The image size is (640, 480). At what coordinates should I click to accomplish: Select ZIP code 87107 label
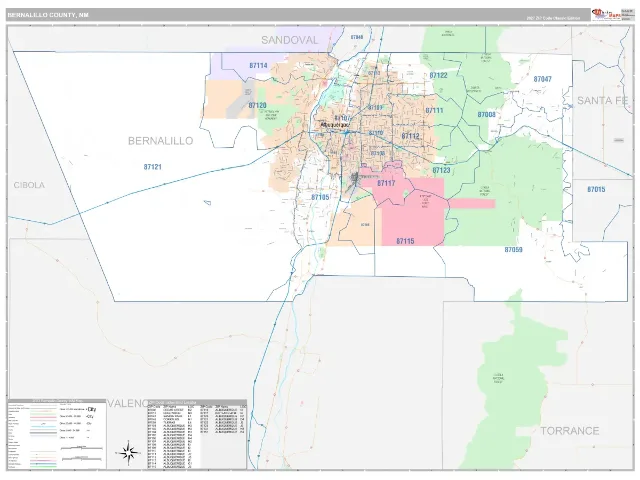pos(342,118)
